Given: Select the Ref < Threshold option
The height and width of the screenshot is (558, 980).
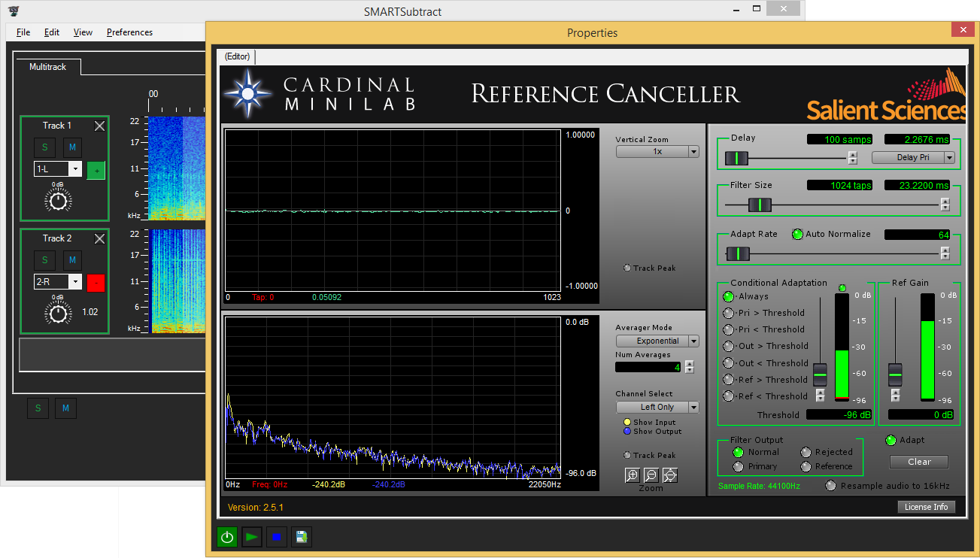Looking at the screenshot, I should click(728, 396).
